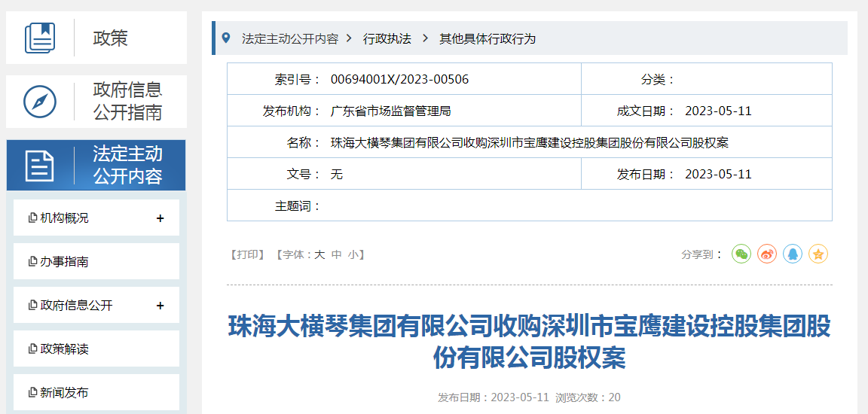This screenshot has width=868, height=414.
Task: Share to Qzone via yellow star icon
Action: (818, 254)
